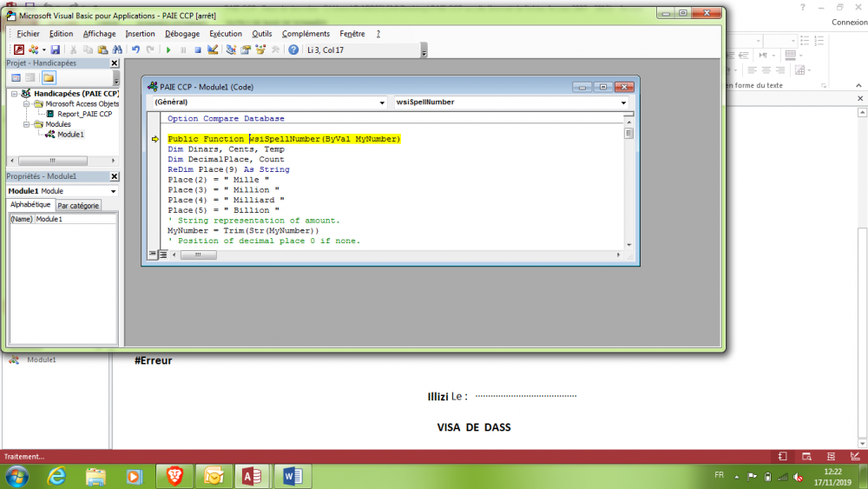Open Internet Explorer from the taskbar
Screen dimensions: 868x489
click(x=57, y=476)
